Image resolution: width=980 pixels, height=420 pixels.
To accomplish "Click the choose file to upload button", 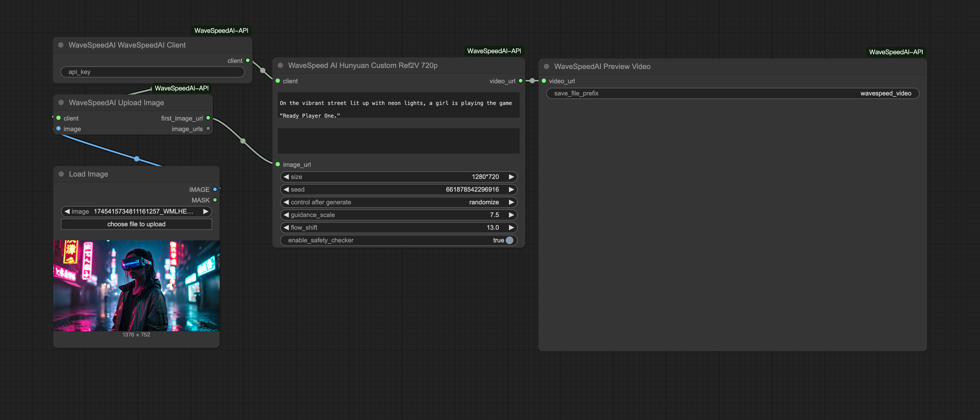I will pyautogui.click(x=136, y=224).
